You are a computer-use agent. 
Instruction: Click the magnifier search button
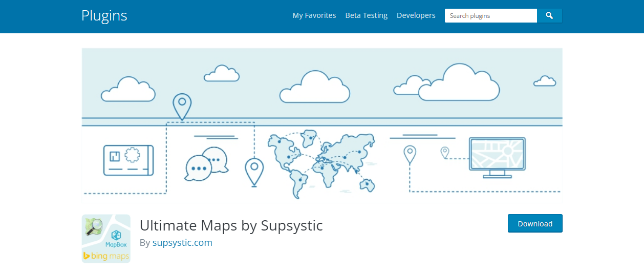click(x=549, y=16)
